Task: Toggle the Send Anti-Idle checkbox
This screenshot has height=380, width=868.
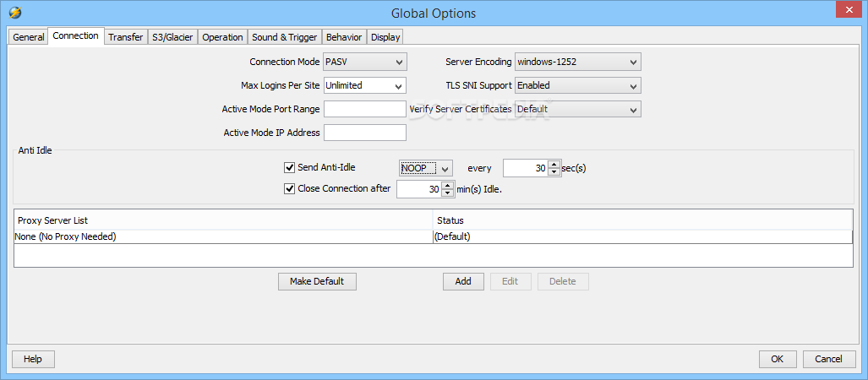Action: point(290,168)
